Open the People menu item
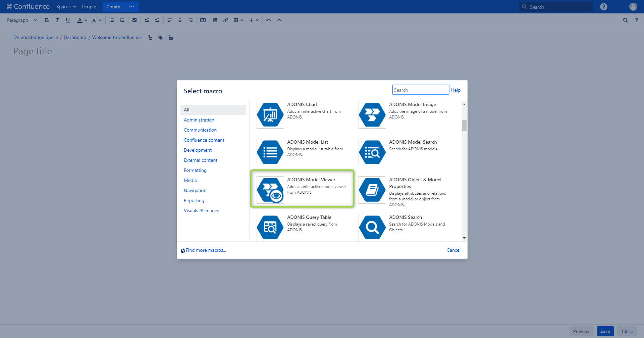This screenshot has width=644, height=338. 89,7
